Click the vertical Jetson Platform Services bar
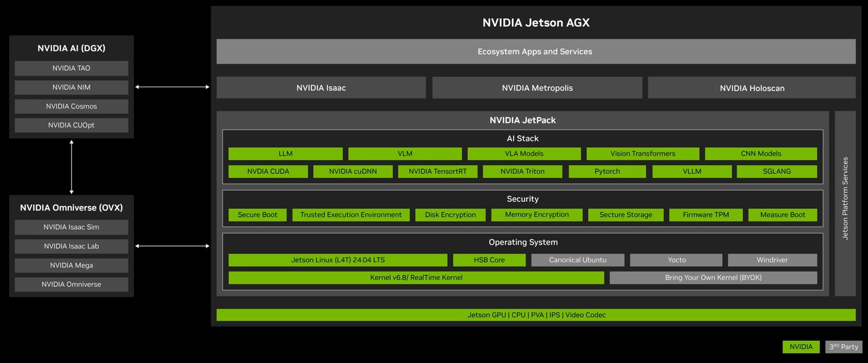 [x=845, y=203]
